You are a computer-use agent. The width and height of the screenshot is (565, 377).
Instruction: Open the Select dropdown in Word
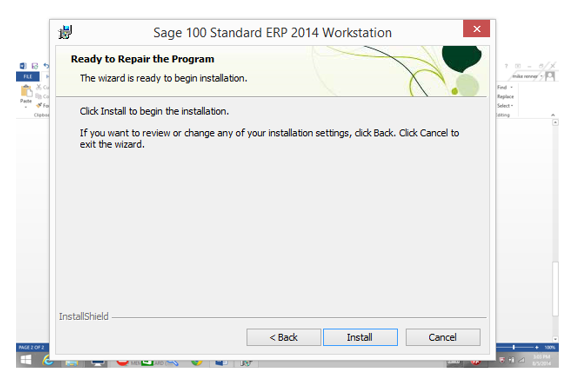(x=505, y=106)
